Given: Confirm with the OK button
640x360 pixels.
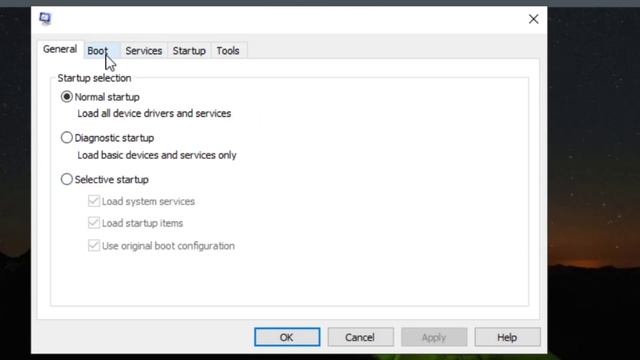Looking at the screenshot, I should 287,337.
